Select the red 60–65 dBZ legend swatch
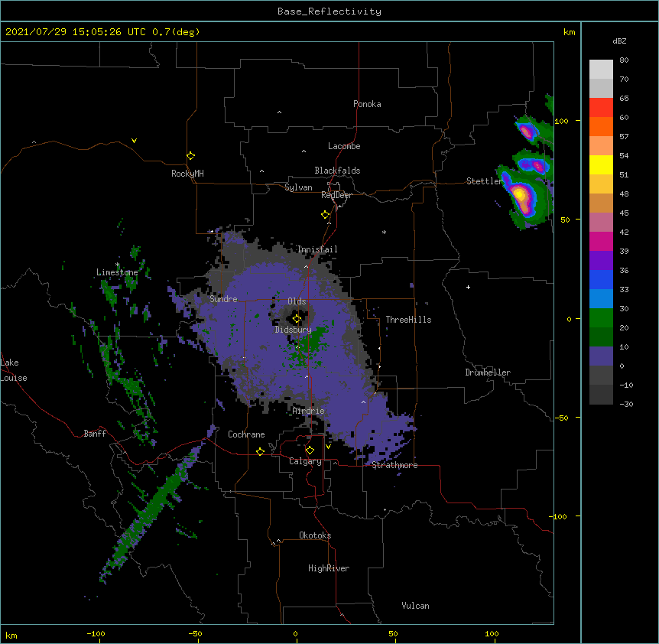Image resolution: width=659 pixels, height=644 pixels. pos(601,107)
